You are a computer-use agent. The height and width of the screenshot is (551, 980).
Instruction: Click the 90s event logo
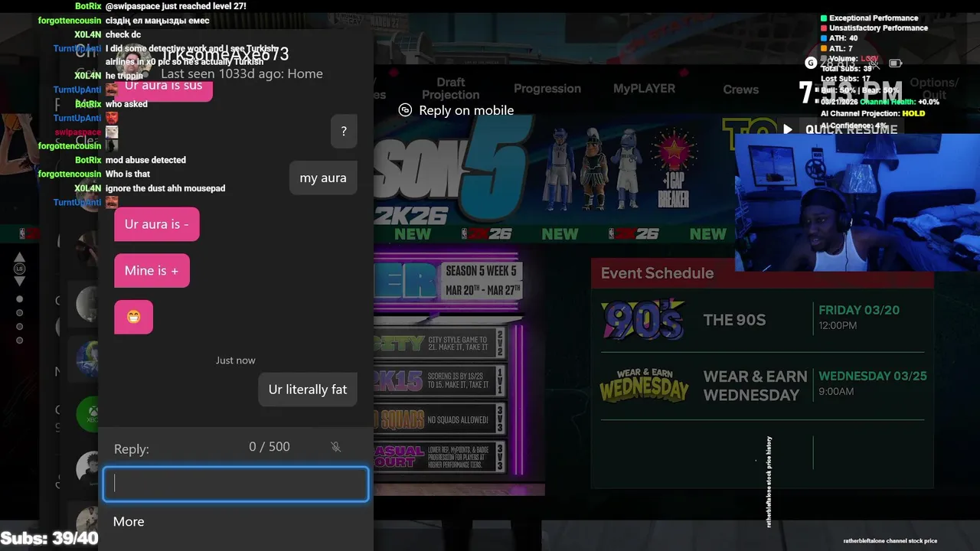[x=643, y=319]
